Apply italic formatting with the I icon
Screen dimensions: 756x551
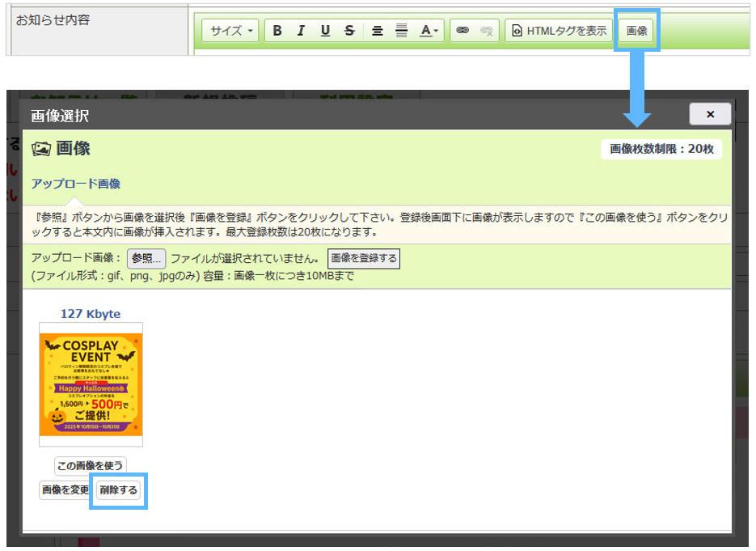coord(301,31)
